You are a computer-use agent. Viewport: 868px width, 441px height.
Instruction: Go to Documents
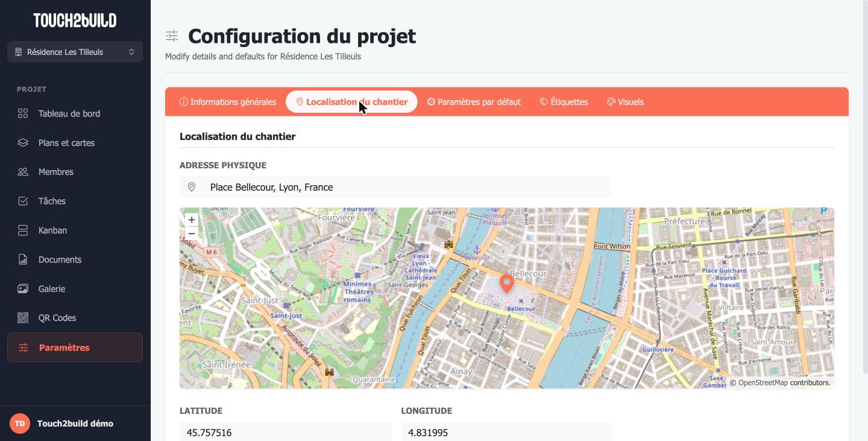pos(75,259)
